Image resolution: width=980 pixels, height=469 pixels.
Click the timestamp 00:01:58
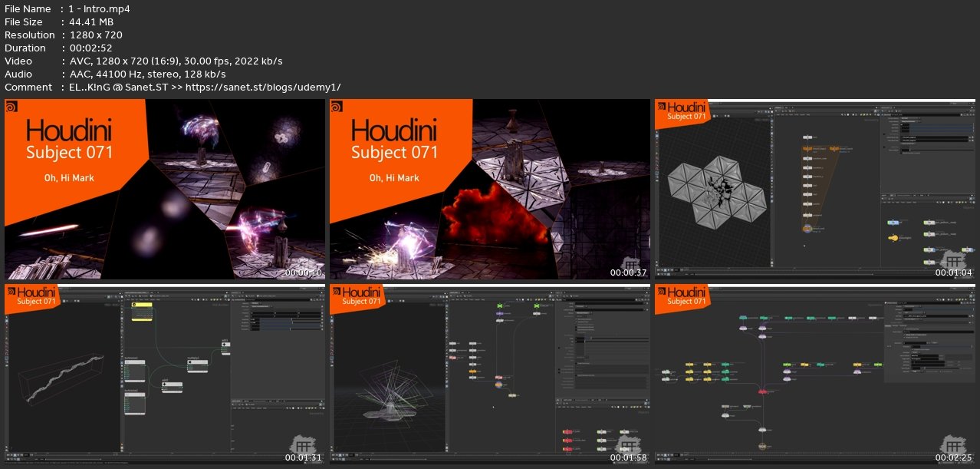[x=629, y=458]
